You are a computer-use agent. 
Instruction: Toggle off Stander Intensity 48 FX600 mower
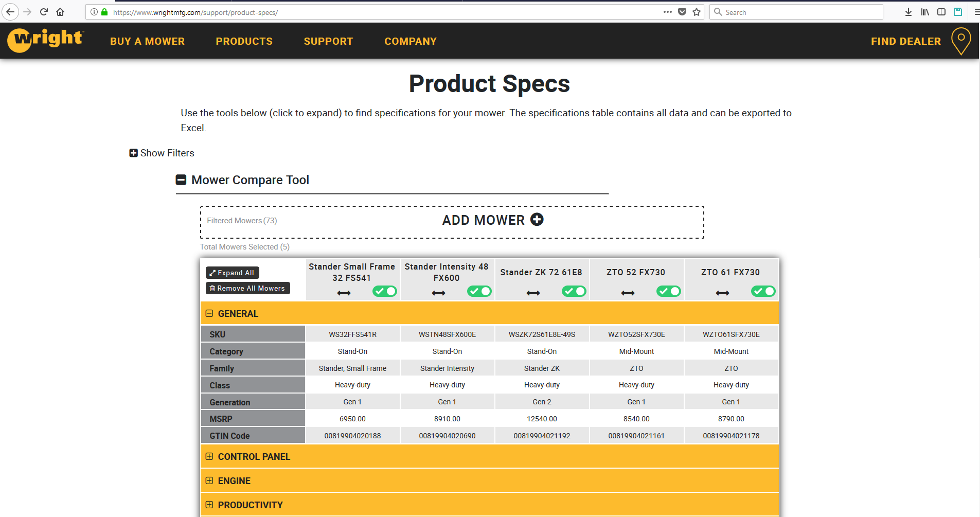479,291
